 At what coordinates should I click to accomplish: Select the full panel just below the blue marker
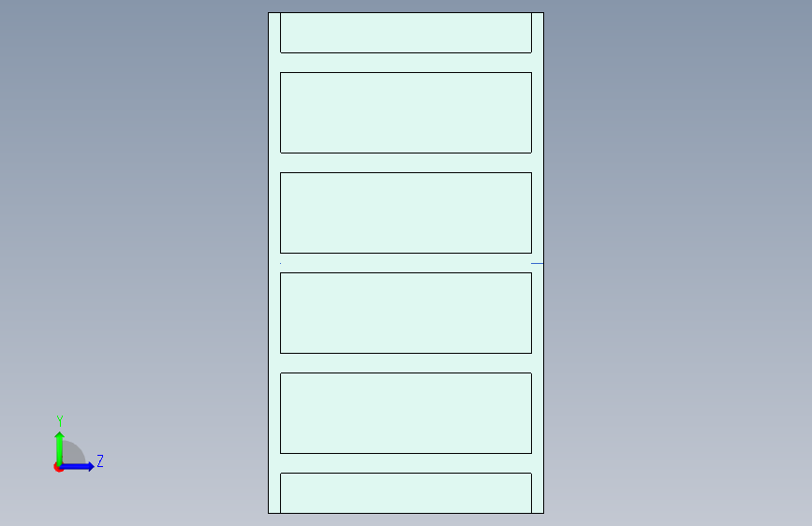tap(406, 314)
